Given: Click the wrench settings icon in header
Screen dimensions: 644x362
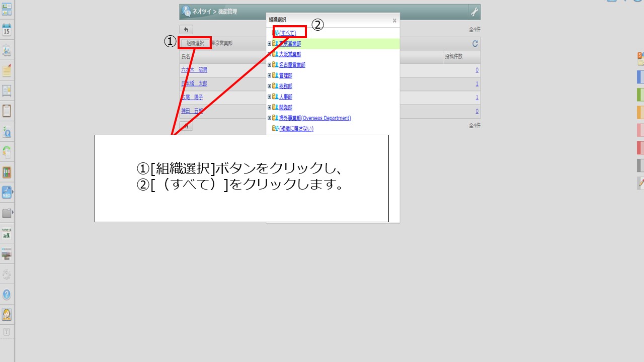Looking at the screenshot, I should coord(474,12).
